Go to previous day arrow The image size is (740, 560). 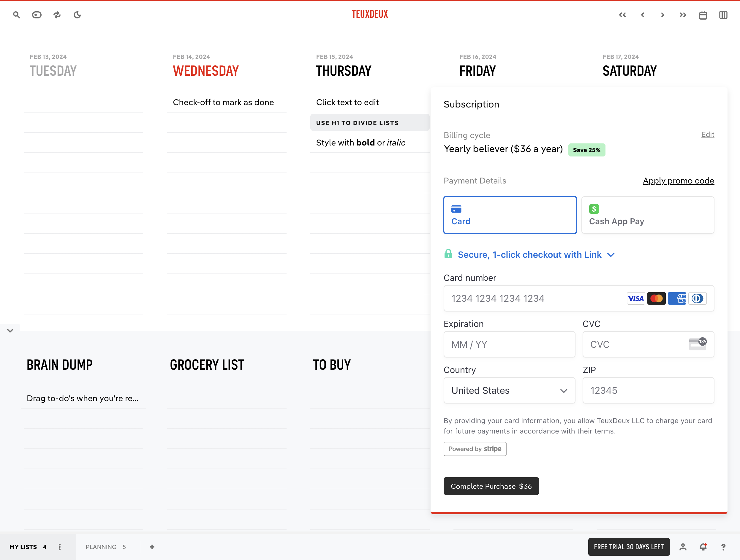point(643,15)
